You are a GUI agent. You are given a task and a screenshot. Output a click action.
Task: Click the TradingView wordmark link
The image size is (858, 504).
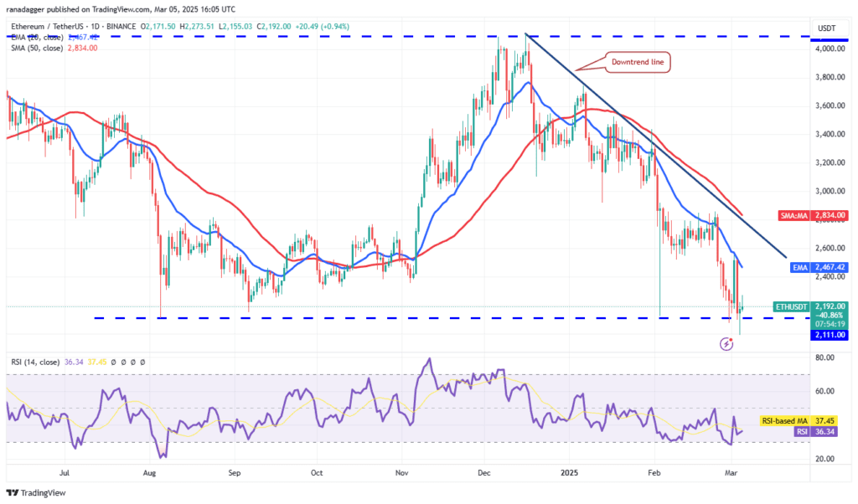click(x=44, y=493)
